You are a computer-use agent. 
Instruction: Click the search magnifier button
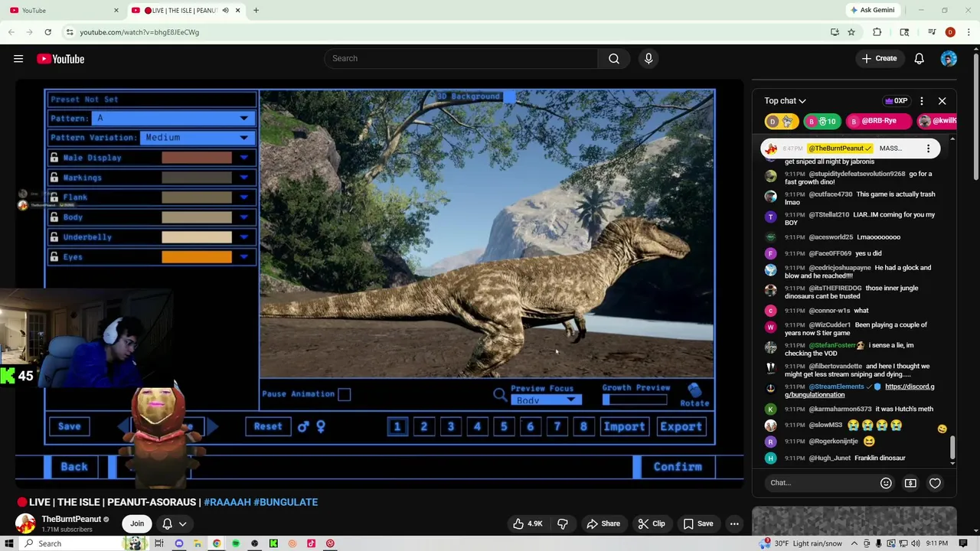click(x=614, y=58)
